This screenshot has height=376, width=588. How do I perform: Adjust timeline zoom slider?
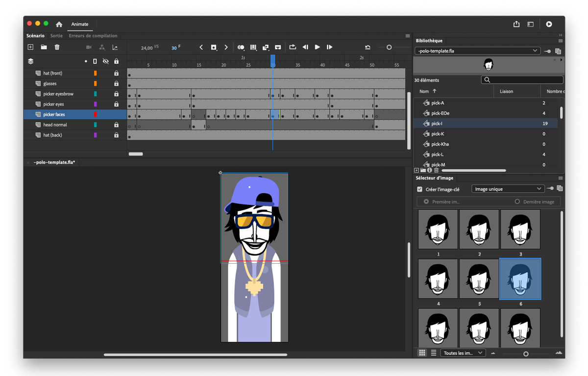click(389, 47)
